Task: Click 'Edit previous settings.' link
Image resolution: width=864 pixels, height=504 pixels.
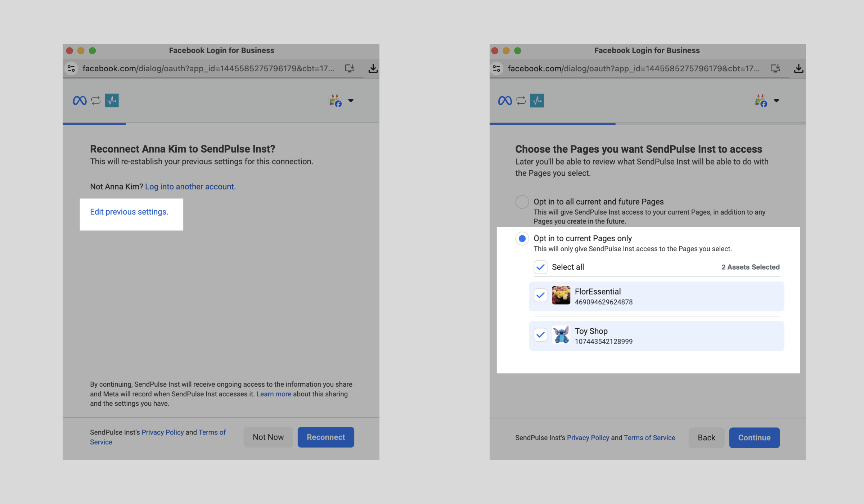Action: pyautogui.click(x=129, y=212)
